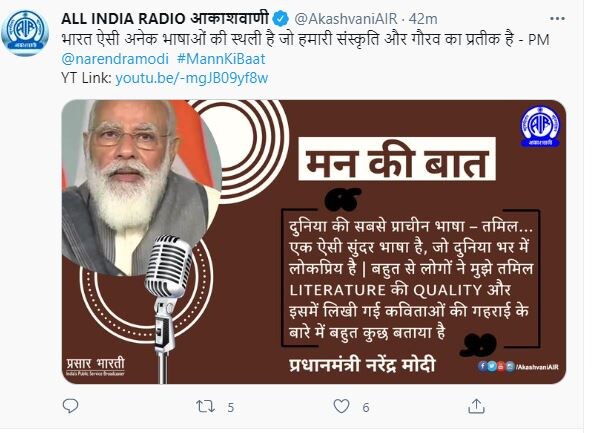Click the blue verified badge icon
595x433 pixels.
click(x=281, y=19)
